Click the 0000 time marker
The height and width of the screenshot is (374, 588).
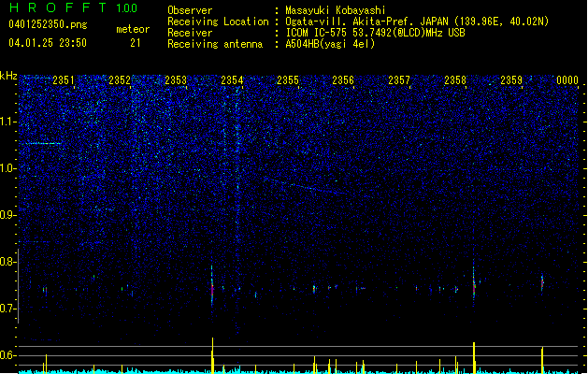567,80
